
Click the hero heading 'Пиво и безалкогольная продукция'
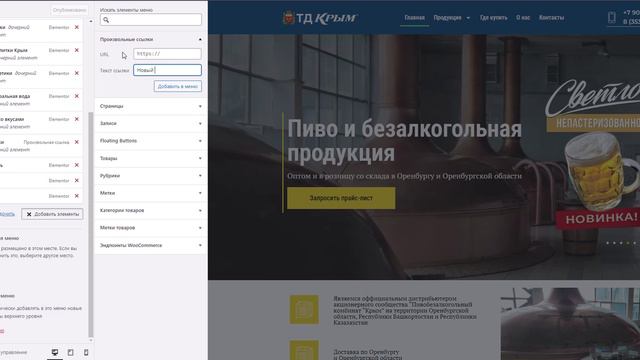404,141
